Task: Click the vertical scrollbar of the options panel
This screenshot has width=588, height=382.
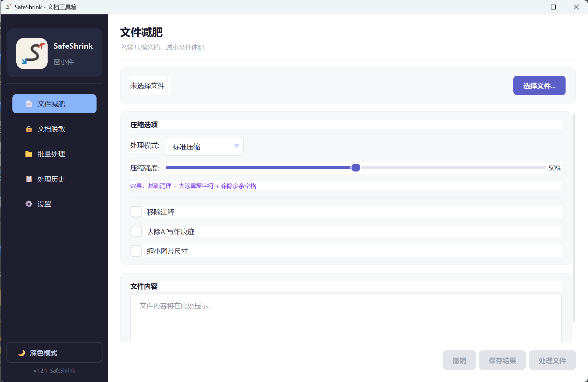Action: coord(574,218)
